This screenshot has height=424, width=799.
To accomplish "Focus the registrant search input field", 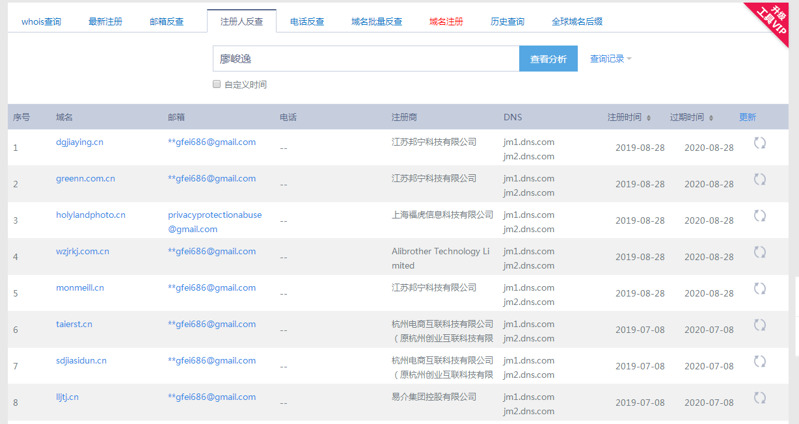I will pyautogui.click(x=366, y=59).
